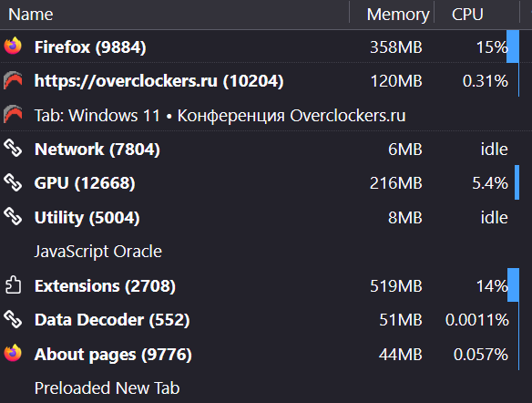
Task: Select the About pages (9776) process name
Action: click(x=113, y=355)
